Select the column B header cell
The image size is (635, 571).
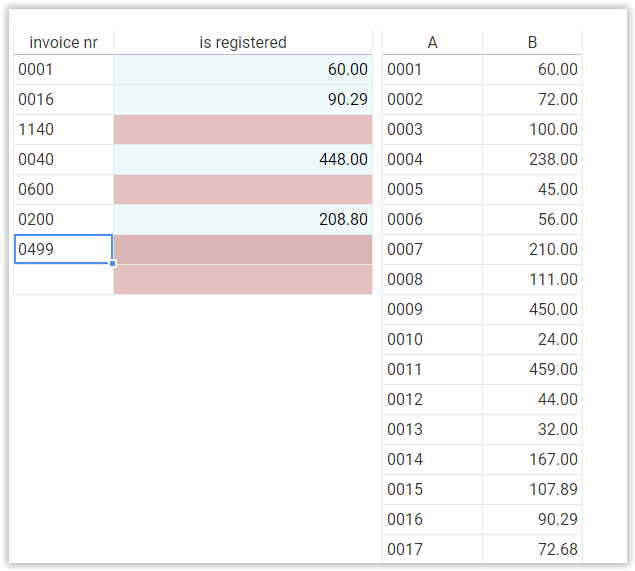click(532, 42)
